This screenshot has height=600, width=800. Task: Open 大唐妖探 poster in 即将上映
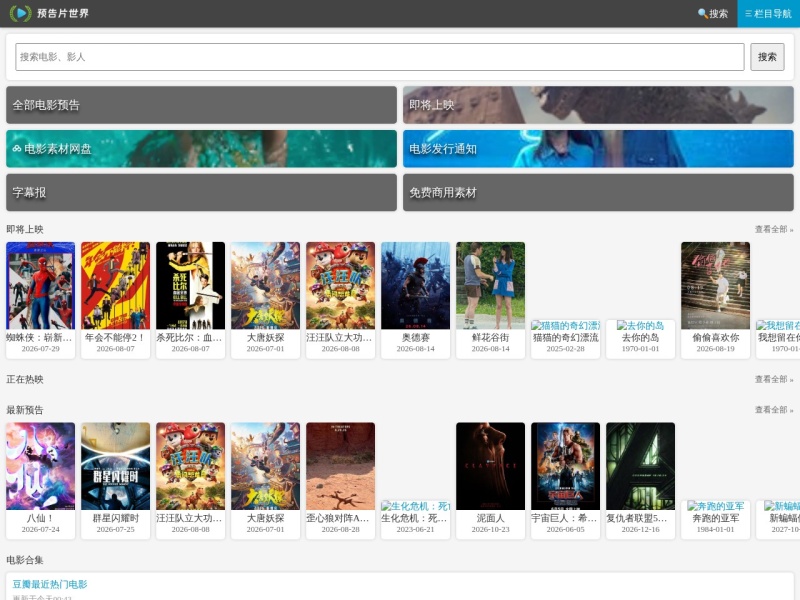click(265, 285)
